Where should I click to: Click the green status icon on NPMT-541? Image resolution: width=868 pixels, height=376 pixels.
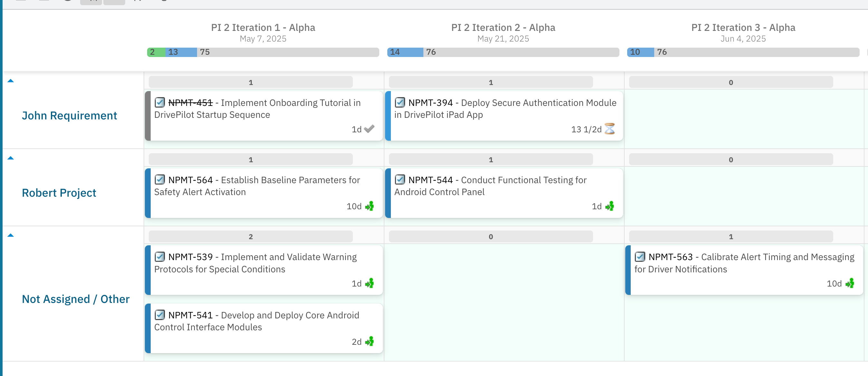(x=369, y=342)
